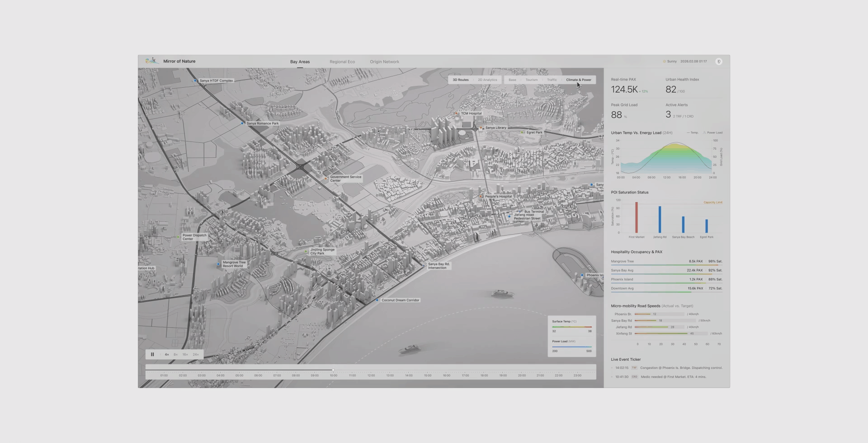Screen dimensions: 868x443
Task: Set playback speed to 16x
Action: click(185, 355)
